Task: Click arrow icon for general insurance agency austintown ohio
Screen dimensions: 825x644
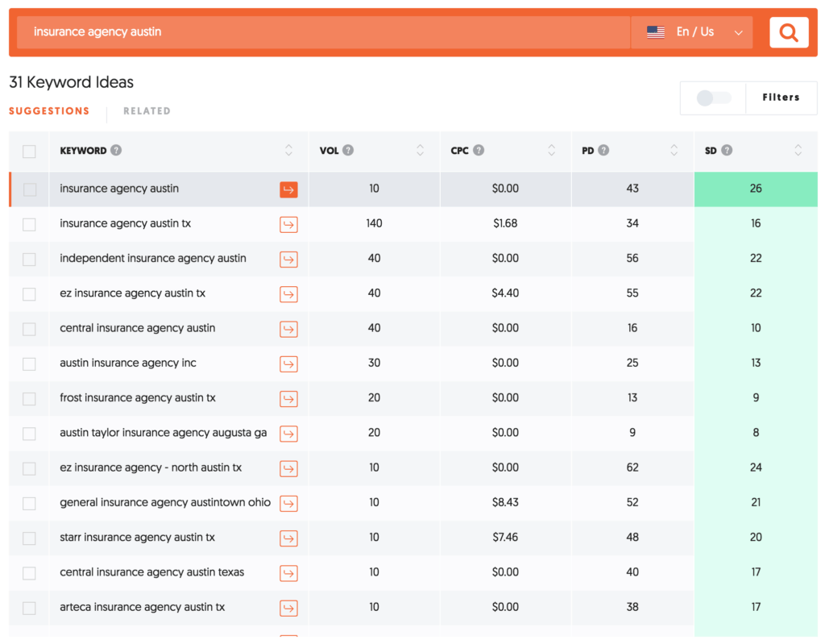Action: coord(288,504)
